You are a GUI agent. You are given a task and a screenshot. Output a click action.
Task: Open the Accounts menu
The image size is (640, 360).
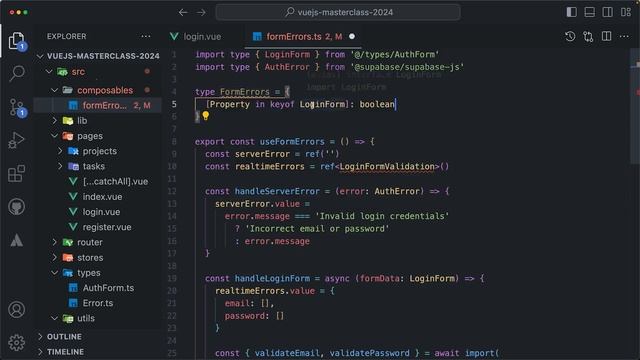click(x=16, y=310)
